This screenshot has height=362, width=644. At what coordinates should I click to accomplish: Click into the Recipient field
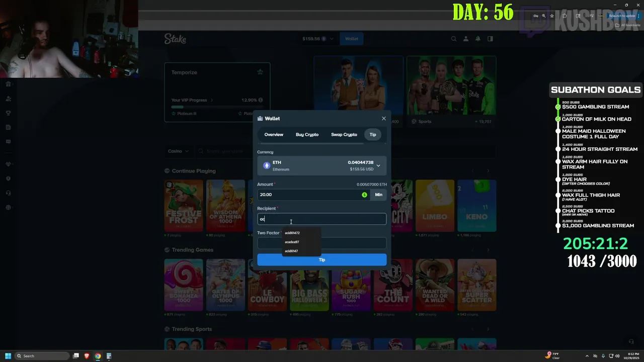[322, 219]
